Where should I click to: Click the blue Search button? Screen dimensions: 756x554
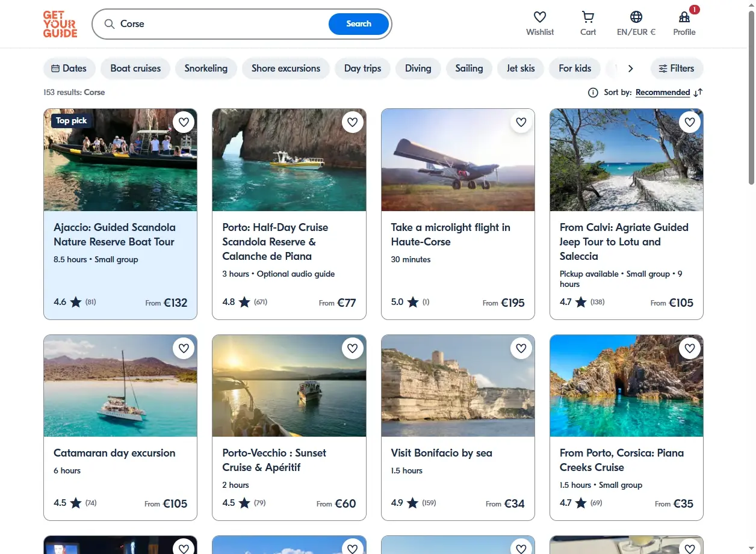(x=359, y=24)
